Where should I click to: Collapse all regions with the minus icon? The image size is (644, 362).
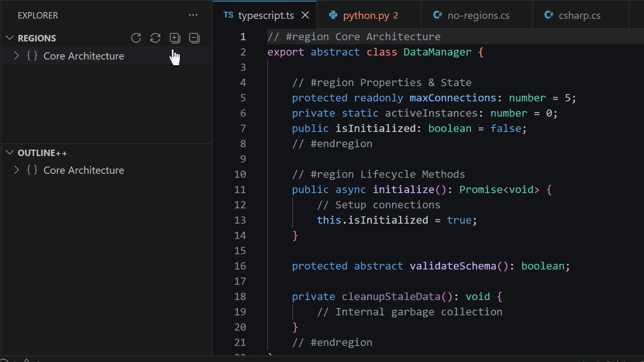pos(194,38)
